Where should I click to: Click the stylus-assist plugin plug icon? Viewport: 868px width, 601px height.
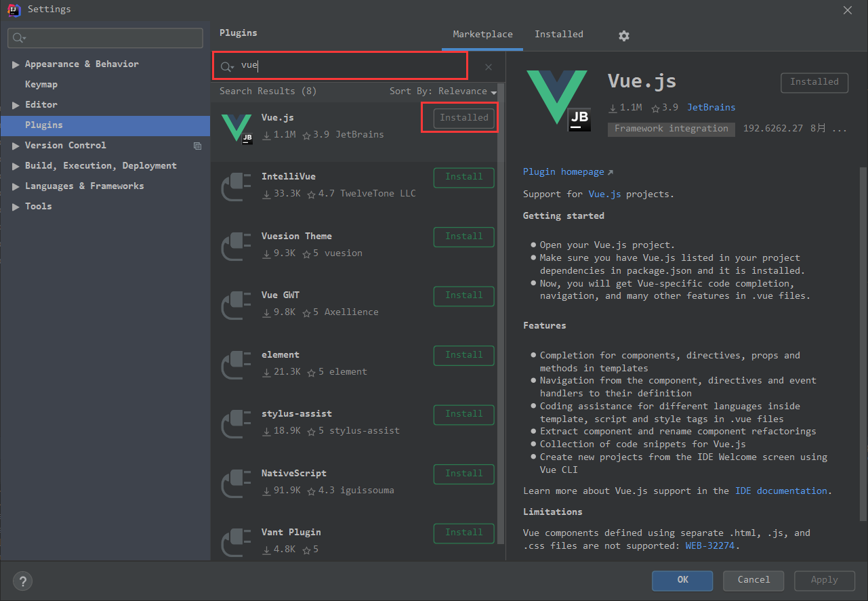(237, 424)
